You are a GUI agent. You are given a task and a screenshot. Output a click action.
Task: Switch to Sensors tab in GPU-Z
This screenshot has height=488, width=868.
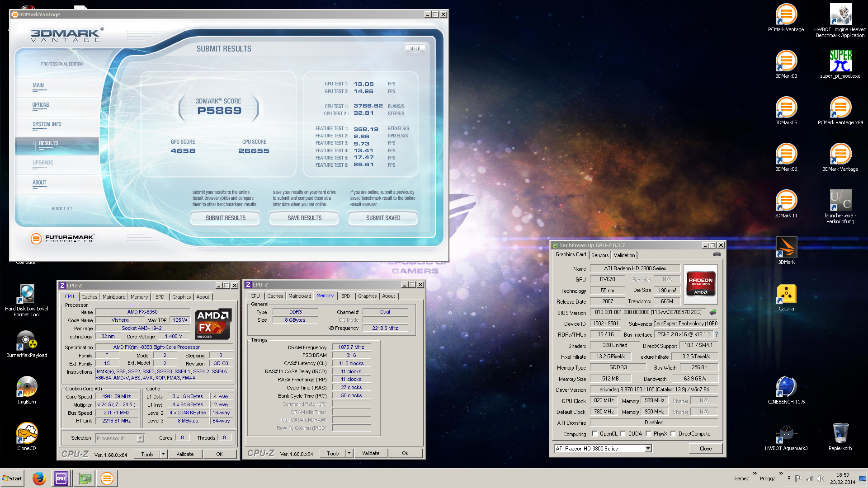point(600,255)
